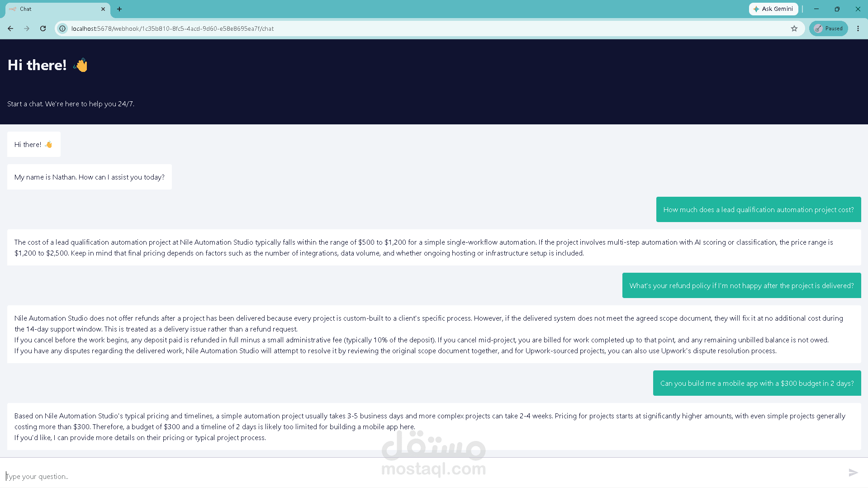Click the reply about 14-day support window
This screenshot has width=868, height=488.
[x=434, y=334]
